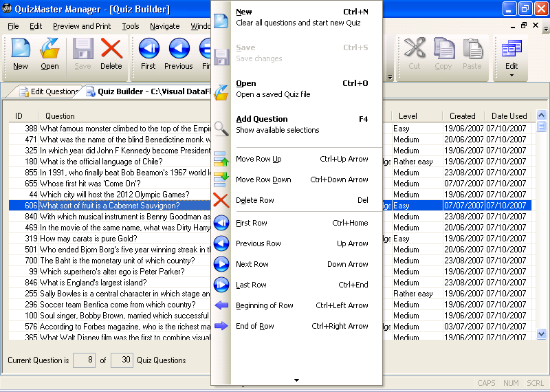
Task: Click the Delete red X toolbar icon
Action: click(x=111, y=48)
